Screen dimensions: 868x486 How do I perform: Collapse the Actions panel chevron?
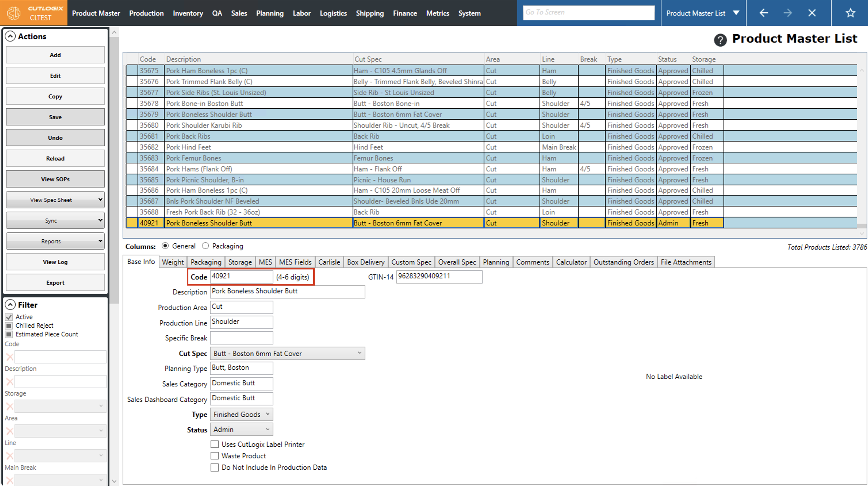coord(10,37)
